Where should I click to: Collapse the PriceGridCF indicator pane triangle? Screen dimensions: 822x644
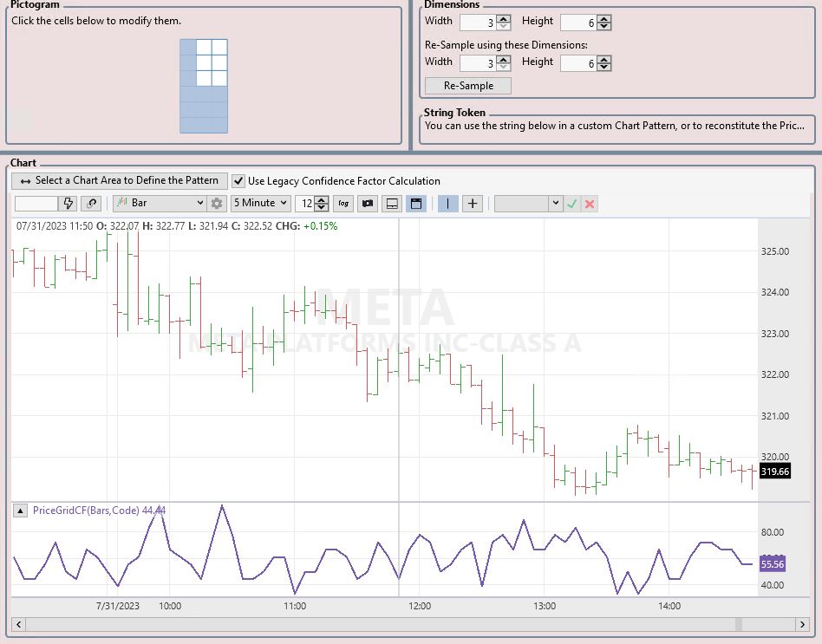20,511
